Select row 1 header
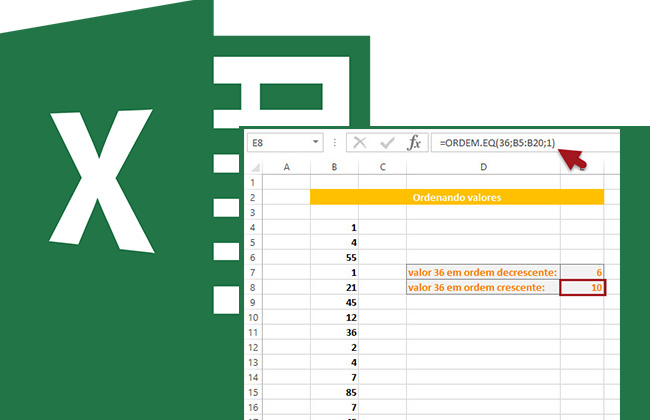 pyautogui.click(x=253, y=182)
